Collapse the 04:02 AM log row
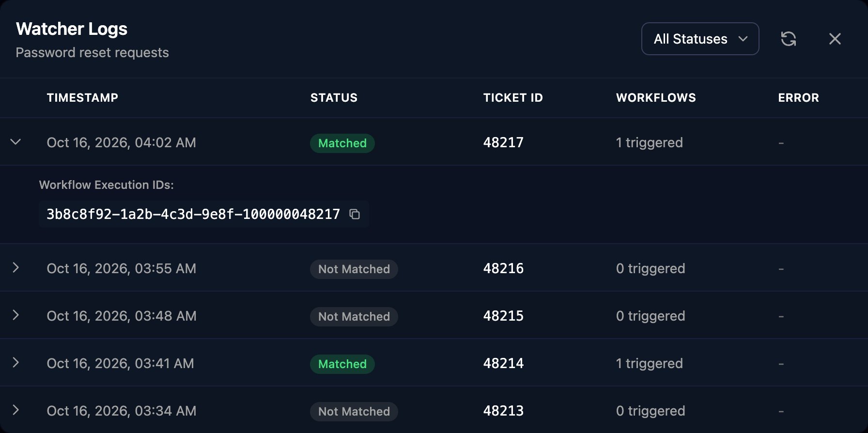Screen dimensions: 868x433 tap(15, 142)
